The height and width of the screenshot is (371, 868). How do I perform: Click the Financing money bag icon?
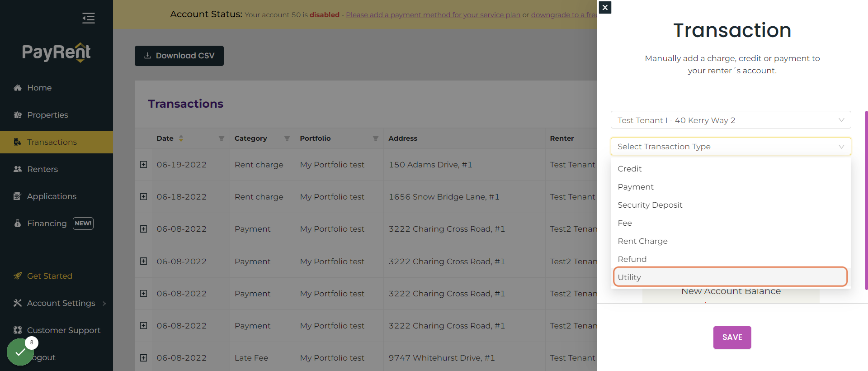tap(18, 224)
